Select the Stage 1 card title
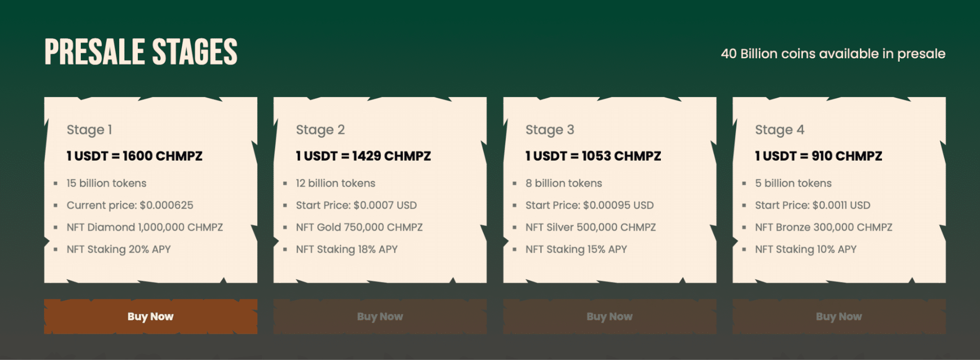The image size is (980, 360). coord(89,130)
